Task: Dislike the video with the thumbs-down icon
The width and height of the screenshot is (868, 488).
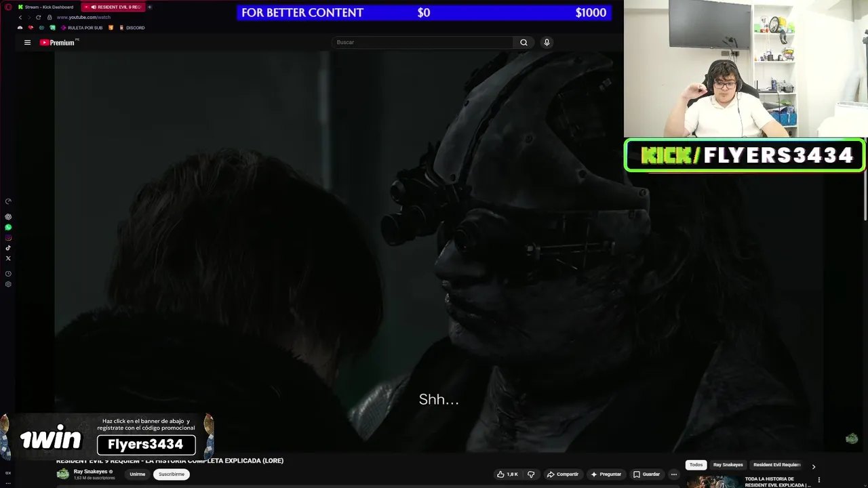Action: point(531,474)
